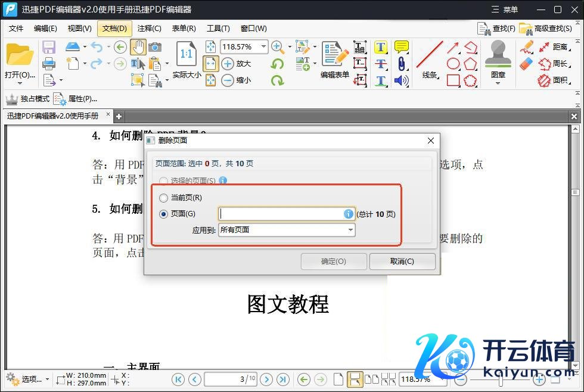Click the Open folder icon
The height and width of the screenshot is (392, 584).
click(20, 55)
